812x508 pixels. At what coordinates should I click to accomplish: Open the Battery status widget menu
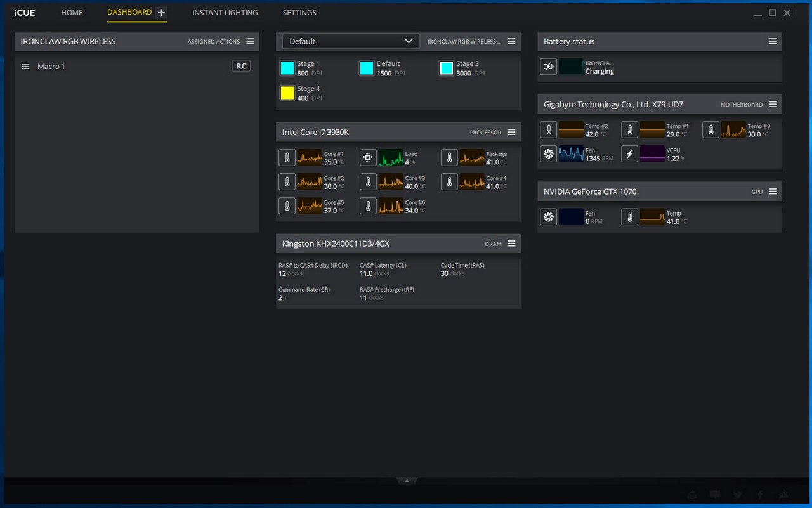click(x=773, y=41)
